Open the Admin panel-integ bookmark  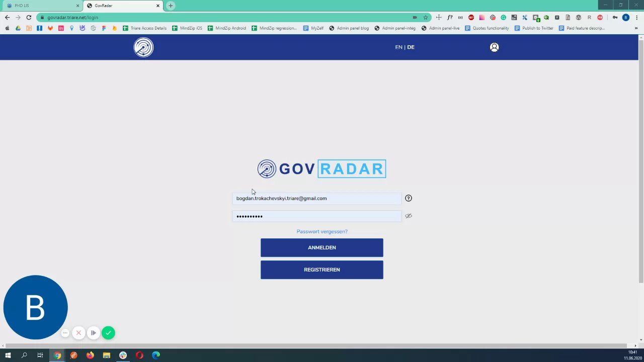[x=395, y=28]
